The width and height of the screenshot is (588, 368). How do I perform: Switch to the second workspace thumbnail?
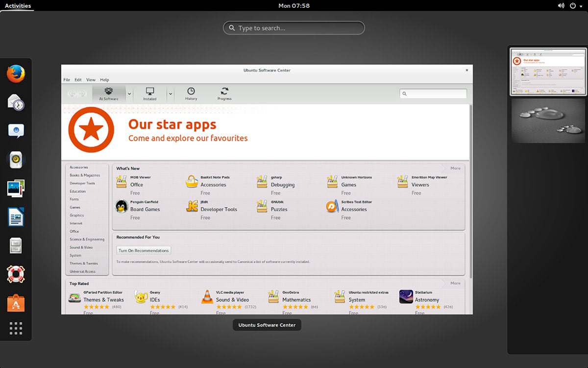click(x=548, y=120)
